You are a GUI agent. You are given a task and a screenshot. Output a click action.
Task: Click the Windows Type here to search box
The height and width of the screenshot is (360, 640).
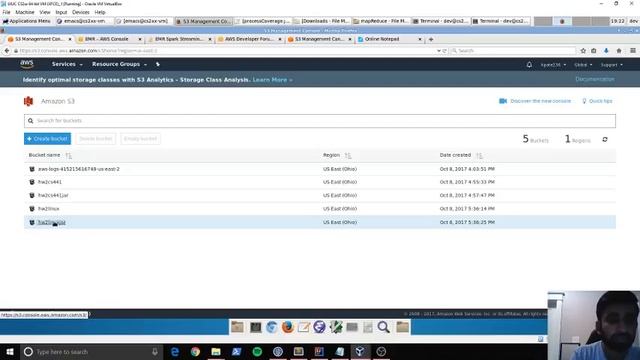92,351
